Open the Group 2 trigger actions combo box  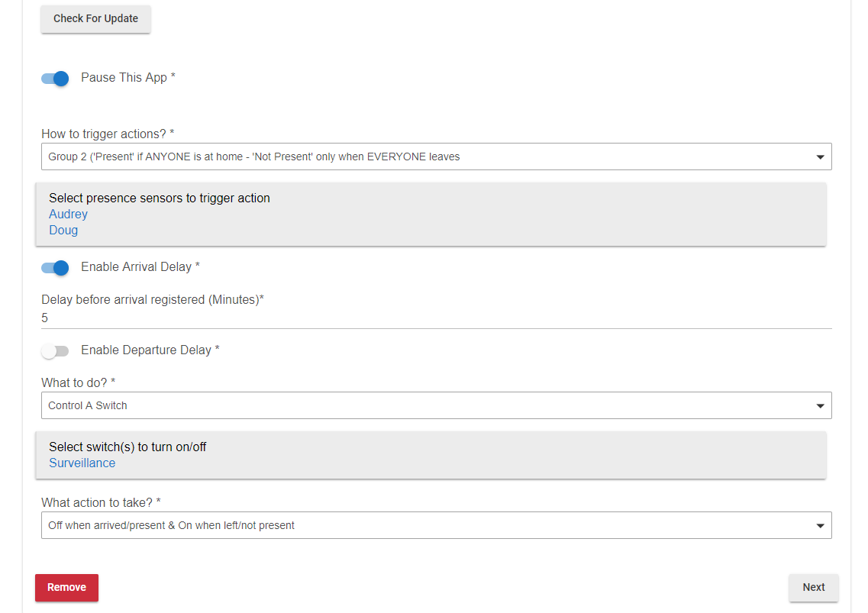[x=428, y=156]
